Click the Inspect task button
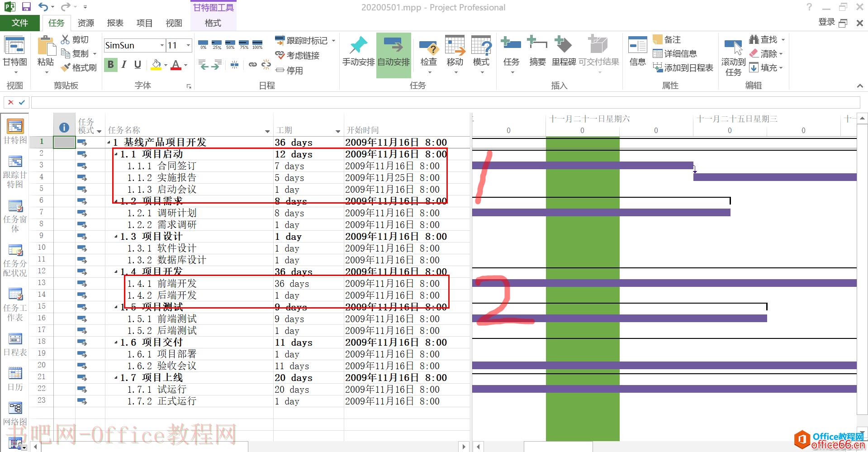Image resolution: width=868 pixels, height=452 pixels. click(x=428, y=54)
